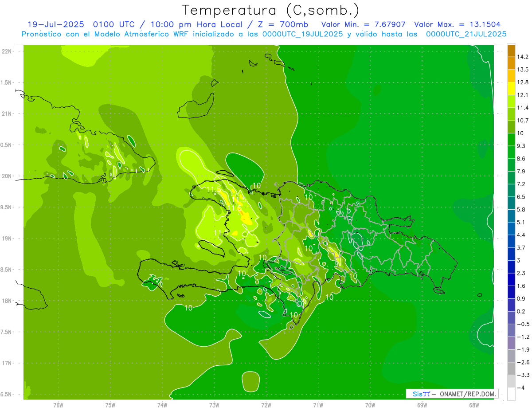
Task: Click the "68W" longitude label
Action: coord(474,405)
